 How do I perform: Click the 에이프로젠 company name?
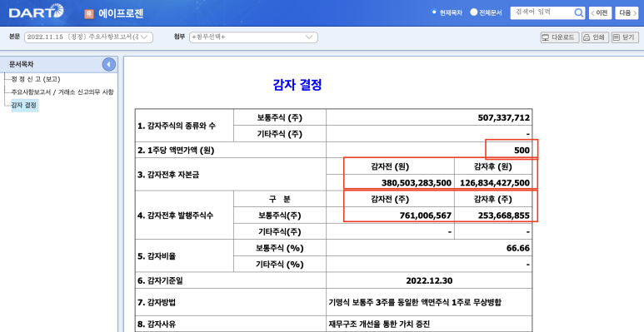pyautogui.click(x=121, y=13)
